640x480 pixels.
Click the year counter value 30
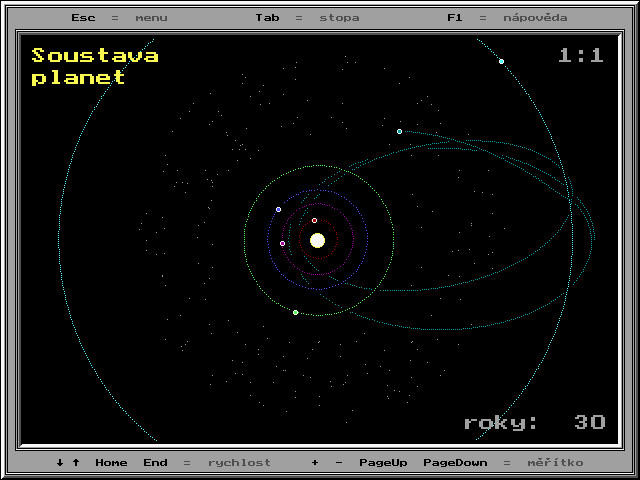[589, 422]
